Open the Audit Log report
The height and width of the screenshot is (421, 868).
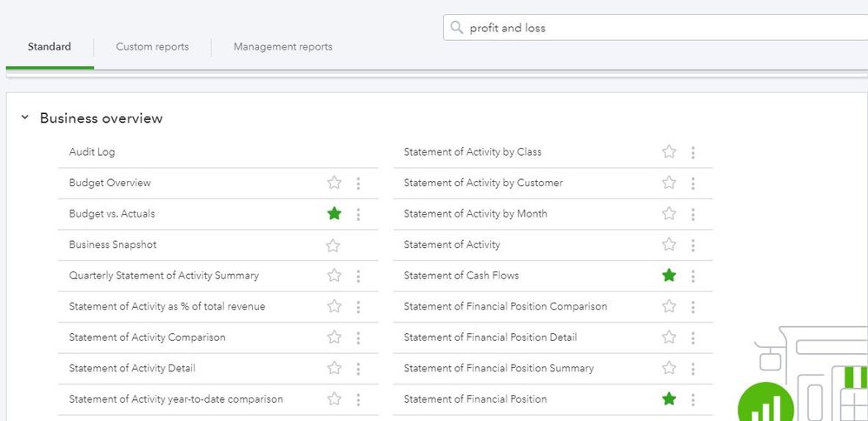point(92,152)
